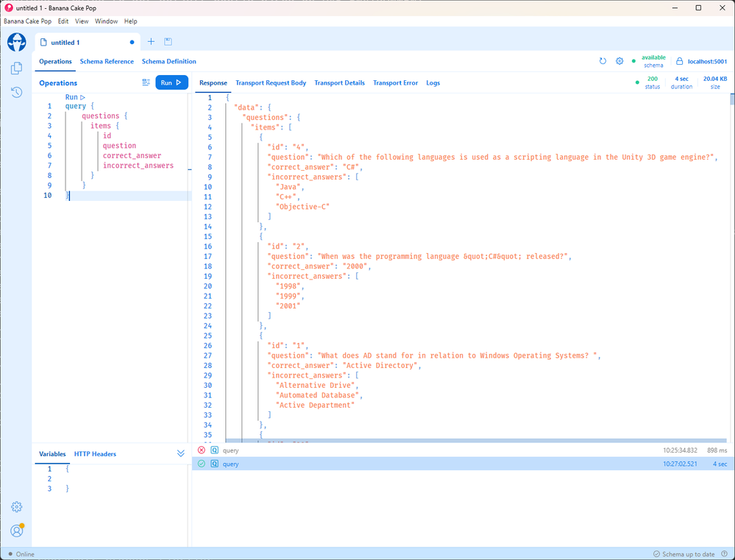Image resolution: width=735 pixels, height=560 pixels.
Task: Click the available schema status label
Action: 653,61
